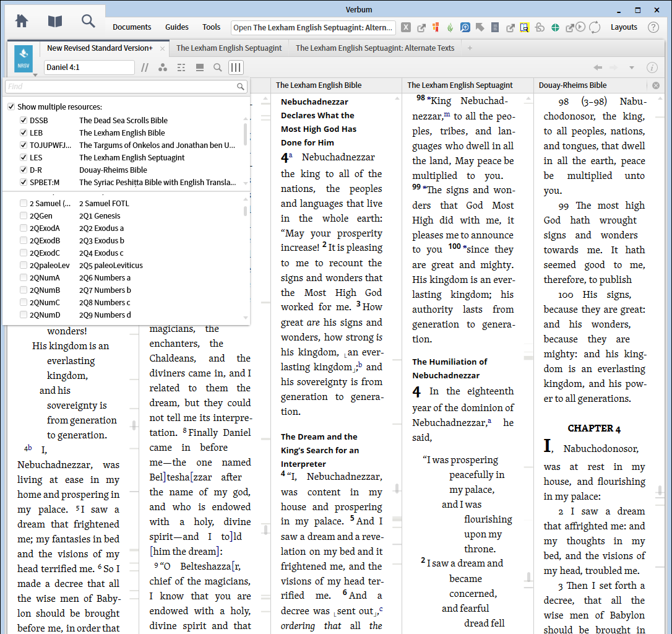Check the 2QExodA checkbox

pyautogui.click(x=24, y=228)
